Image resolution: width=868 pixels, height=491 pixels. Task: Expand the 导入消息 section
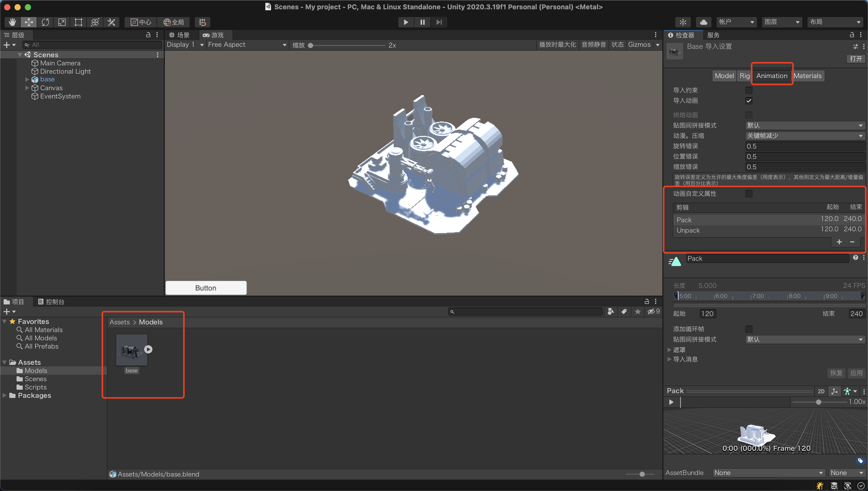click(x=669, y=359)
